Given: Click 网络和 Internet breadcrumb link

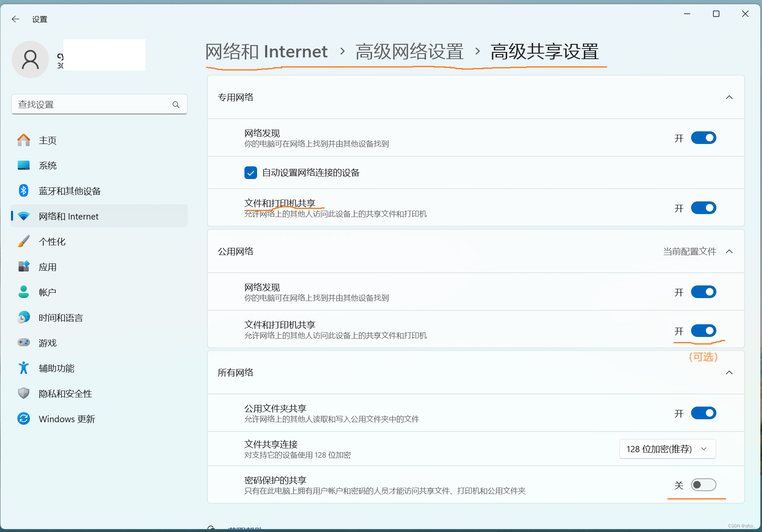Looking at the screenshot, I should pyautogui.click(x=266, y=52).
